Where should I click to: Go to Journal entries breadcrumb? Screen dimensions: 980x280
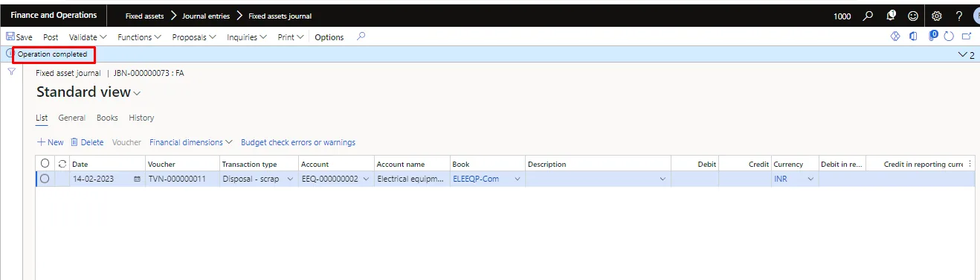click(207, 16)
